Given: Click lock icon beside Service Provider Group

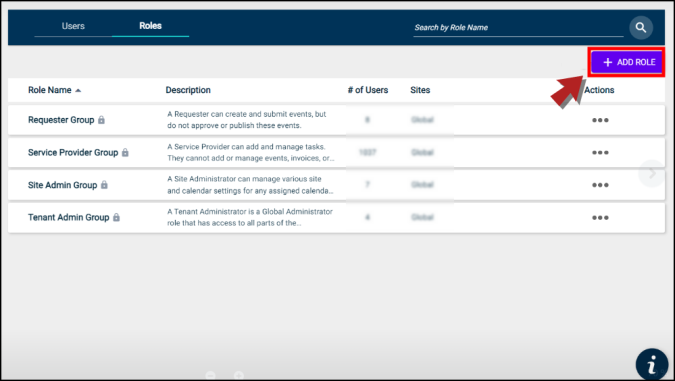Looking at the screenshot, I should click(x=125, y=152).
